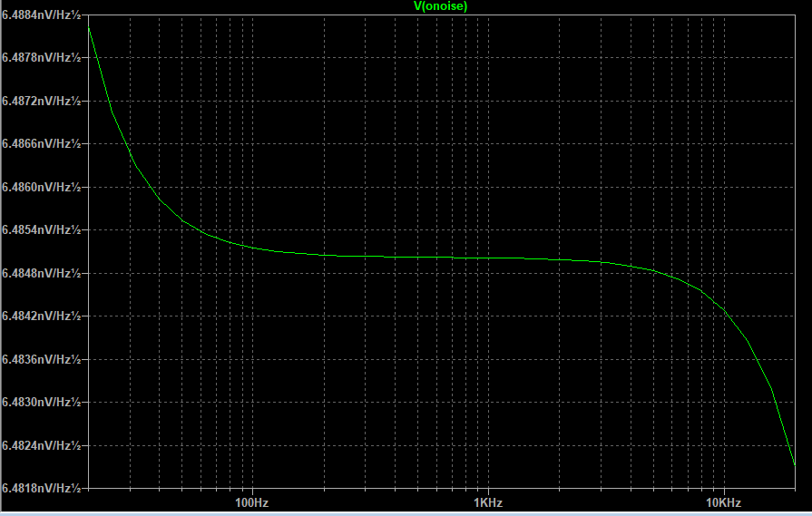Click the 6.4842nV/Hz½ axis value
Image resolution: width=812 pixels, height=516 pixels.
pyautogui.click(x=42, y=316)
